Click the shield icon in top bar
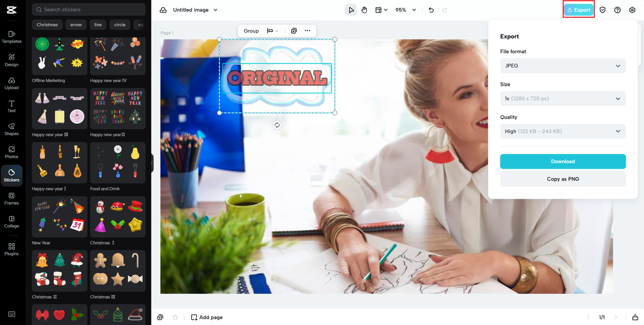644x325 pixels. point(602,10)
